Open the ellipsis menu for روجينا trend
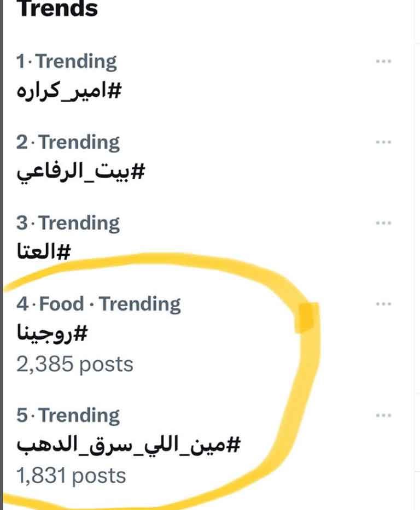 384,304
